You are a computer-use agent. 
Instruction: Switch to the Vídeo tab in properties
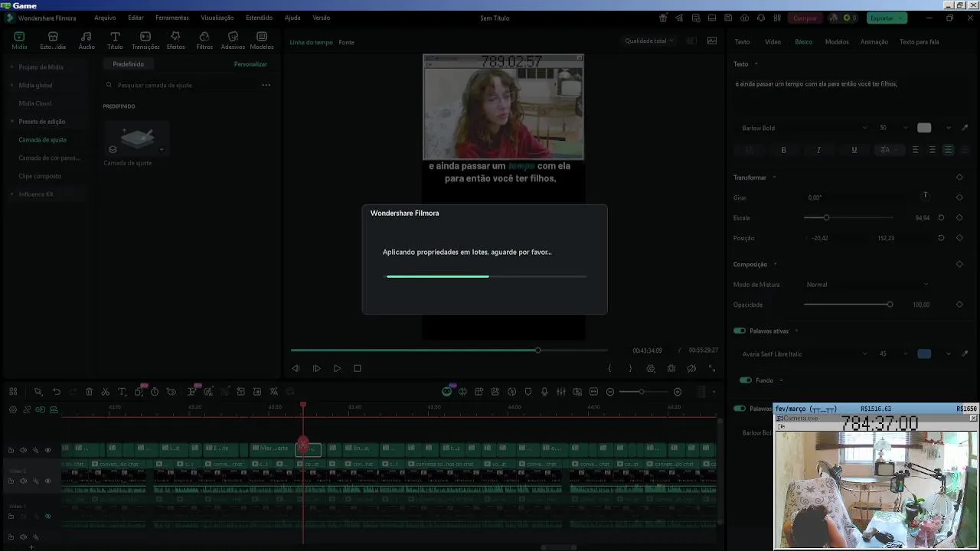pos(773,42)
